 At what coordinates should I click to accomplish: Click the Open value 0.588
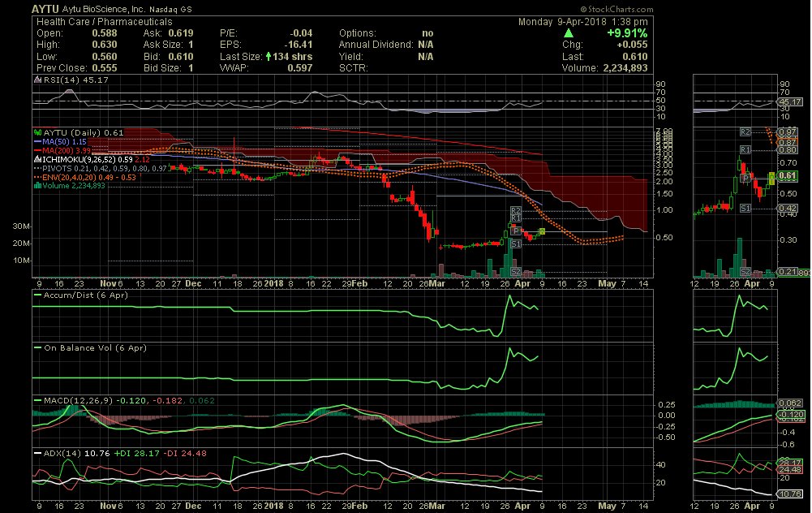(105, 33)
